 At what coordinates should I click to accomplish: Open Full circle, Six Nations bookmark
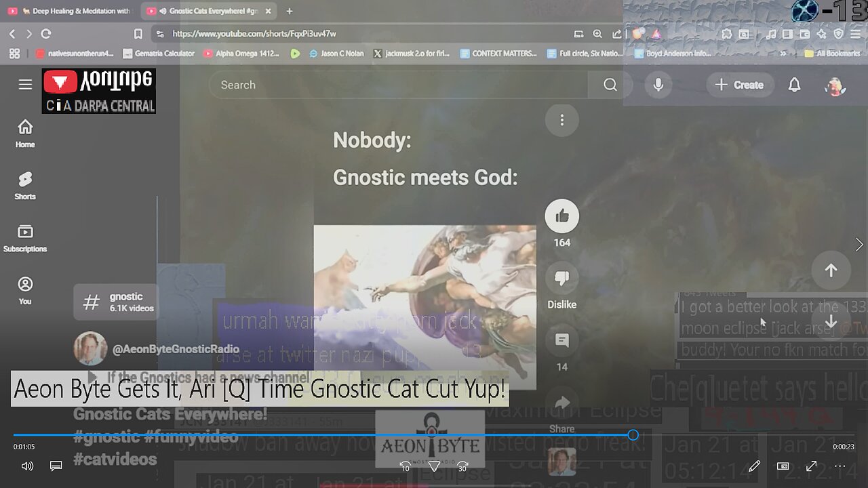point(584,54)
